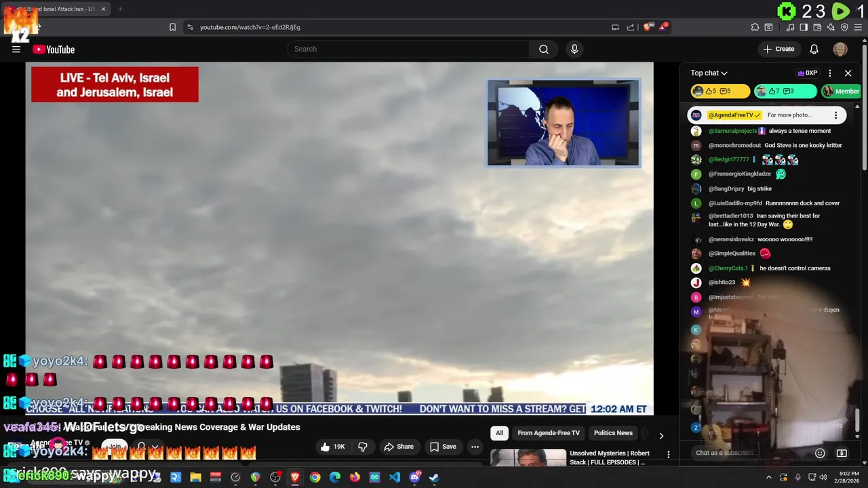The image size is (868, 488).
Task: Open the account avatar menu
Action: [x=840, y=49]
